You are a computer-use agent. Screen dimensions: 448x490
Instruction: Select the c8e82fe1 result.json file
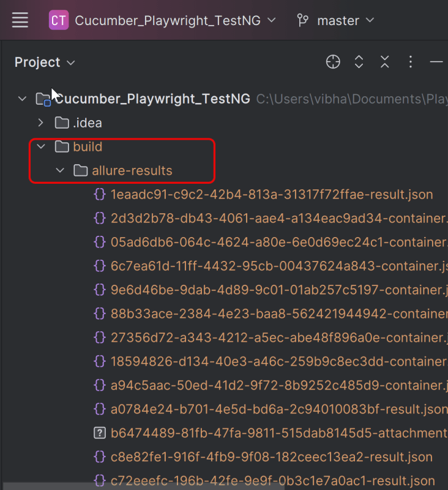271,457
